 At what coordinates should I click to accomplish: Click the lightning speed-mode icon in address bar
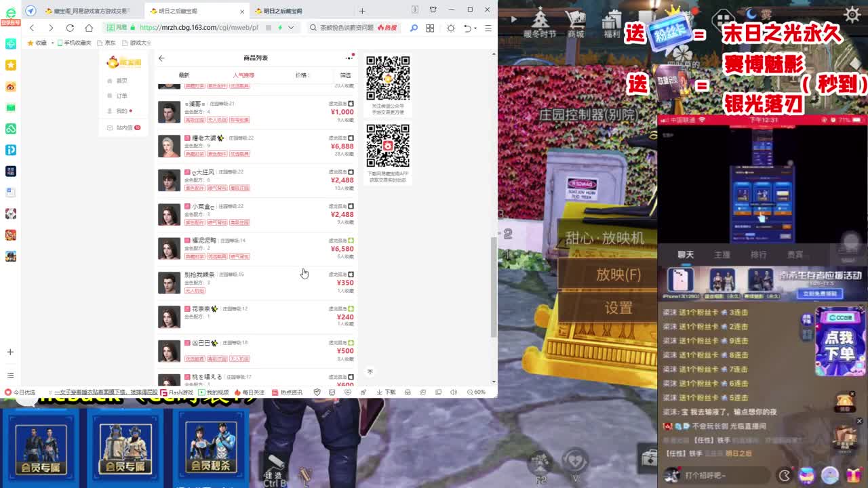point(280,28)
